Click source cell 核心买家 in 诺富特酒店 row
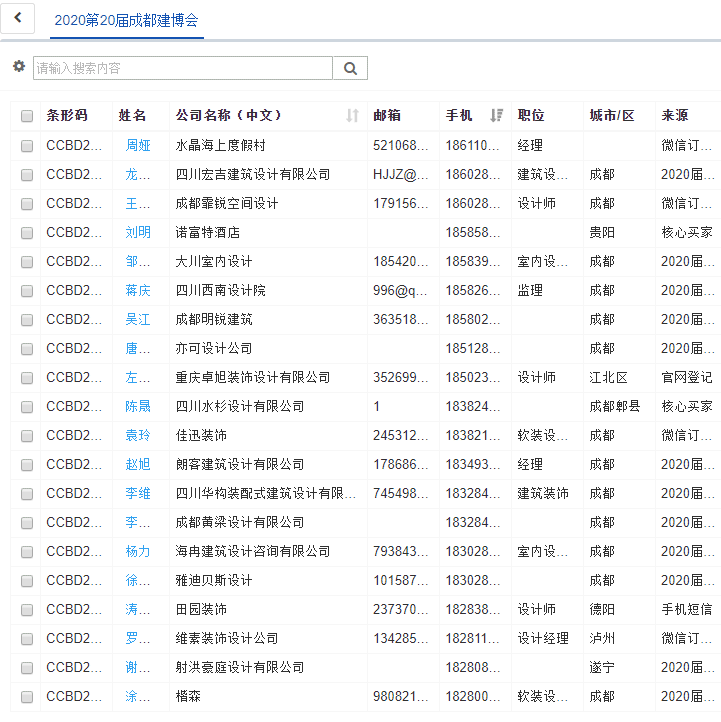 [x=687, y=233]
